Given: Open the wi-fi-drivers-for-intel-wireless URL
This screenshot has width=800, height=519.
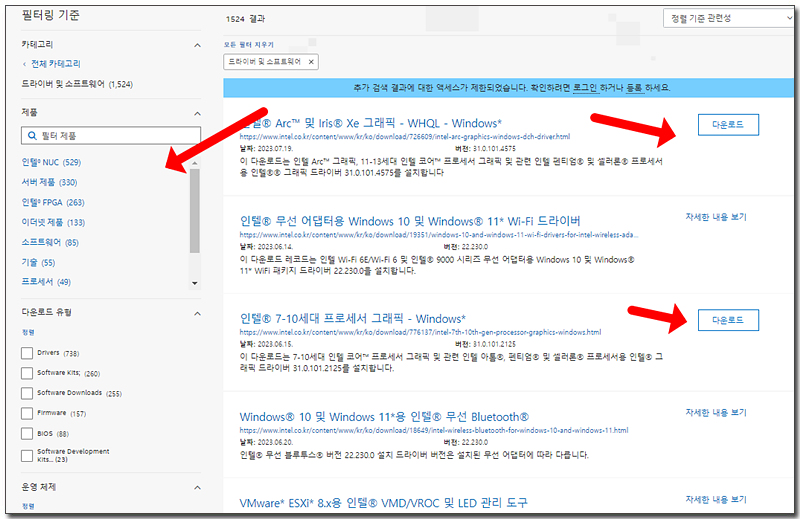Looking at the screenshot, I should tap(439, 235).
